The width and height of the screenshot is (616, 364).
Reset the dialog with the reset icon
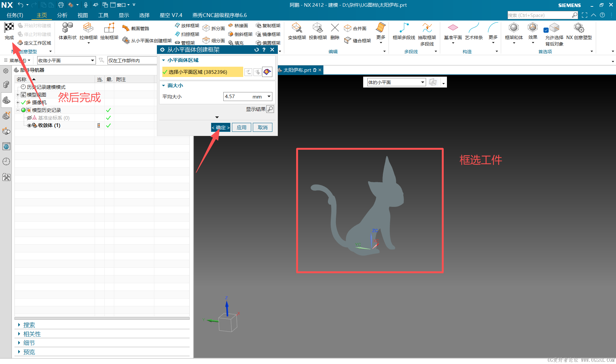(x=256, y=50)
